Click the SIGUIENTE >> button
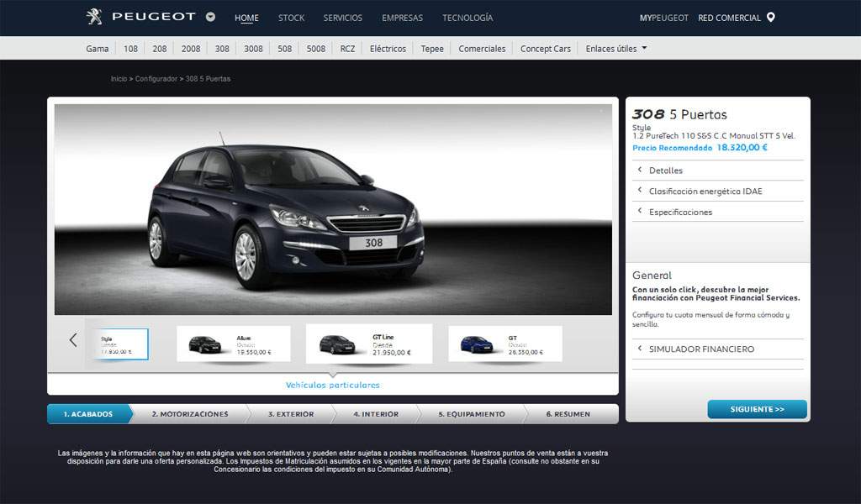861x504 pixels. pos(758,409)
